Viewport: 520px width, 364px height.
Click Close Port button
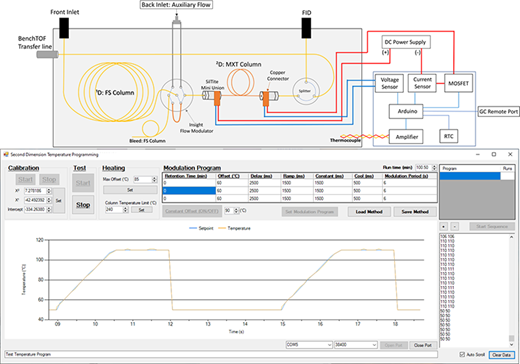pos(423,345)
